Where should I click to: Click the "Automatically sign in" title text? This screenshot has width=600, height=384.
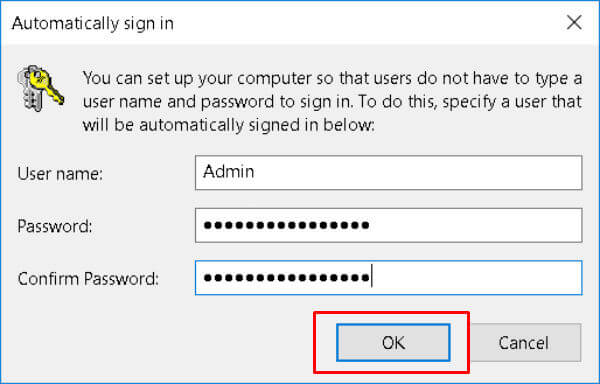tap(93, 24)
